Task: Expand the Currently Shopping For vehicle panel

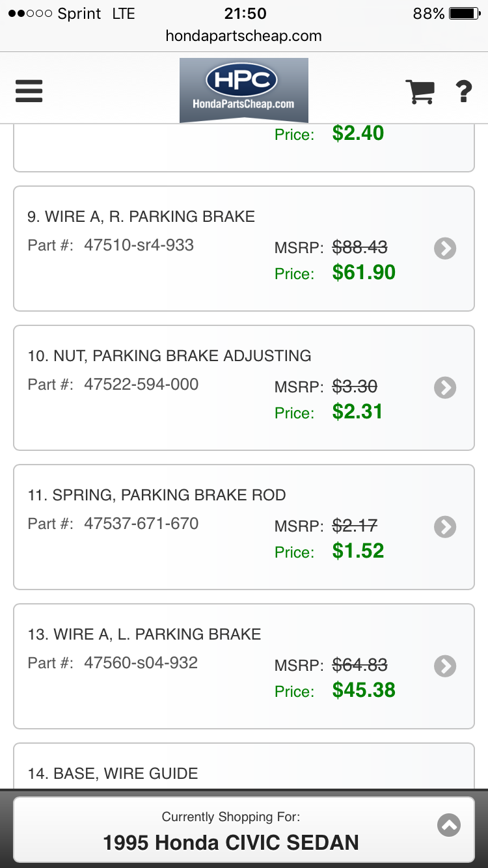Action: click(x=449, y=825)
